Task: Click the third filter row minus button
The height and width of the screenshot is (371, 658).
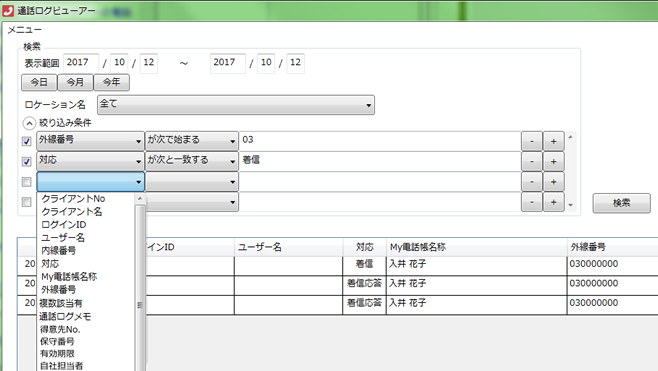Action: pos(532,182)
